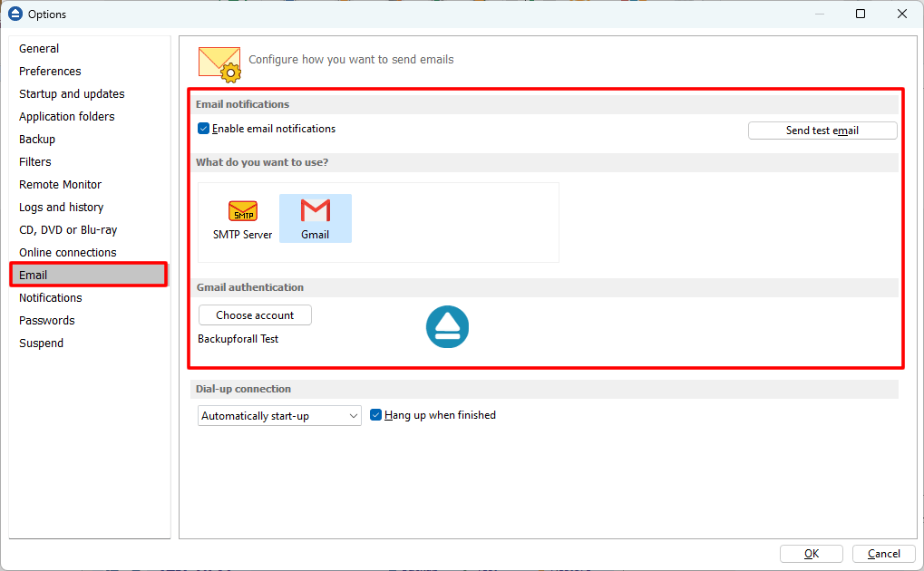
Task: Click the BackupForAll eject-style logo icon
Action: [447, 326]
